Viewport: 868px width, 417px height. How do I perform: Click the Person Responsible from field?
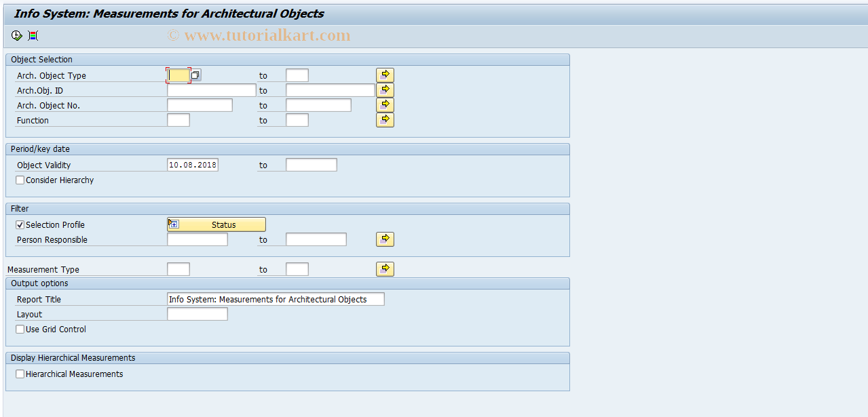197,239
